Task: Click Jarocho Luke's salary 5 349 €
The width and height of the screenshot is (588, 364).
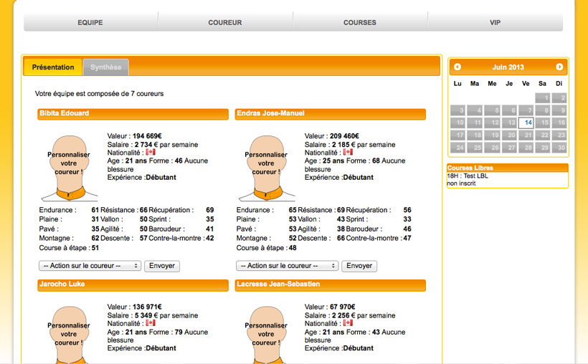Action: pos(146,316)
